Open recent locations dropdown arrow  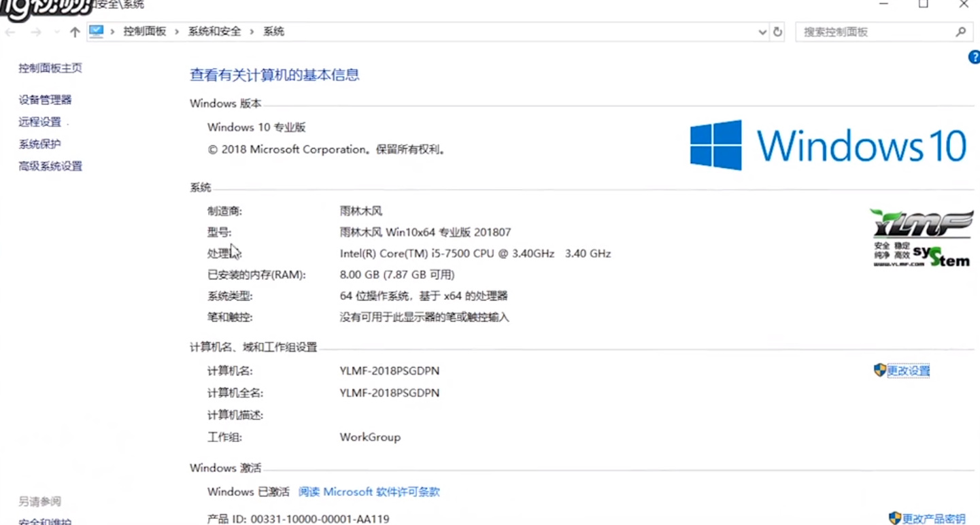tap(56, 32)
